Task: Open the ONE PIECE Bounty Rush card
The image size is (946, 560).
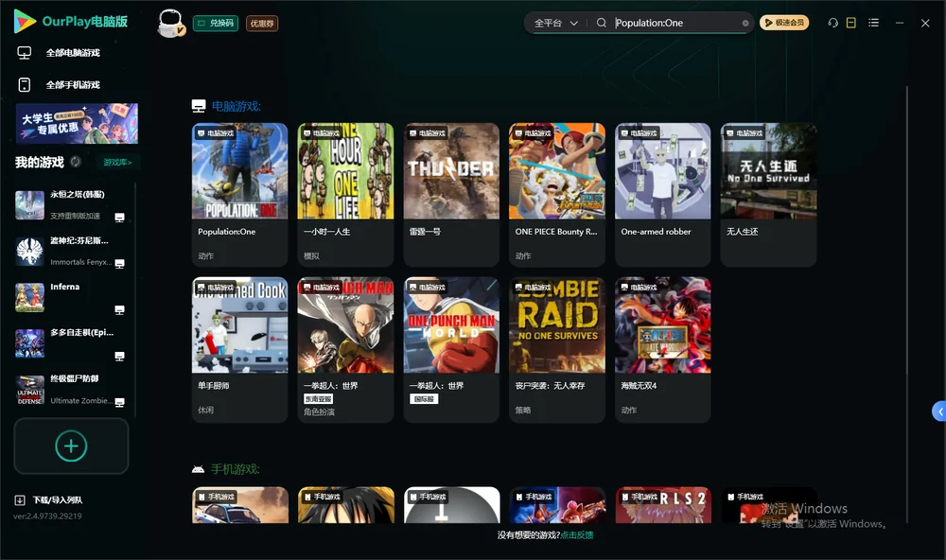Action: 557,194
